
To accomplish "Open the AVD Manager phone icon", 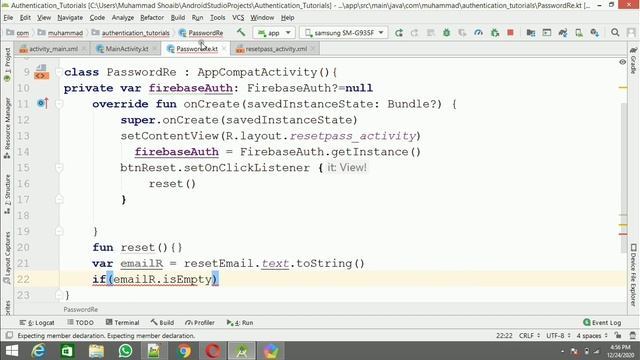I will (x=579, y=33).
